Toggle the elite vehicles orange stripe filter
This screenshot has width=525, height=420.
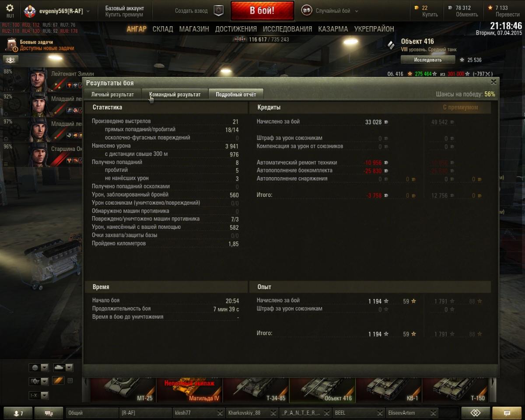[x=58, y=381]
